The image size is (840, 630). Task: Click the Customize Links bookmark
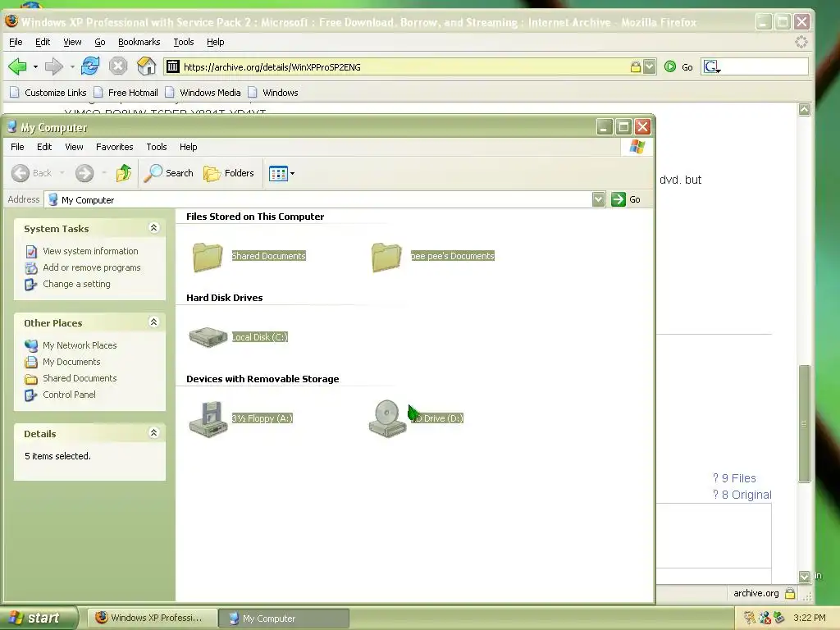click(48, 93)
